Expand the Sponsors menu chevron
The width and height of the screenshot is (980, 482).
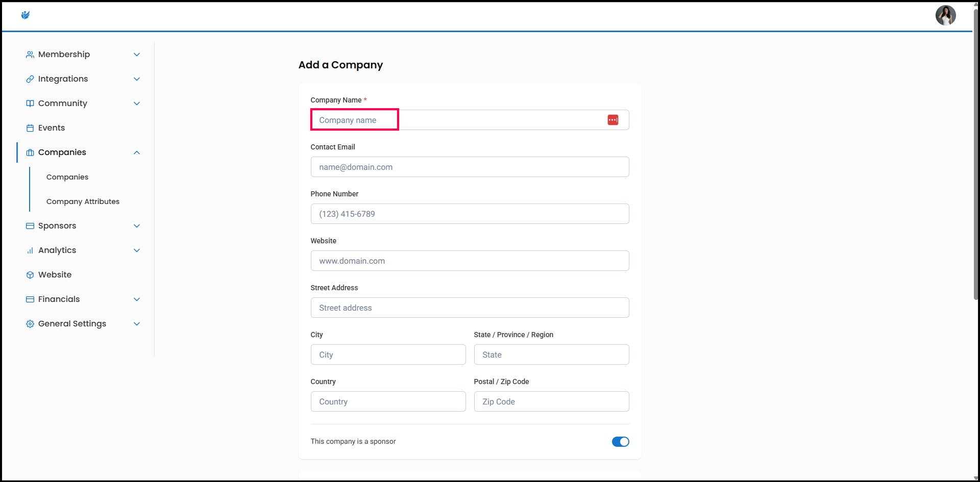click(x=137, y=226)
